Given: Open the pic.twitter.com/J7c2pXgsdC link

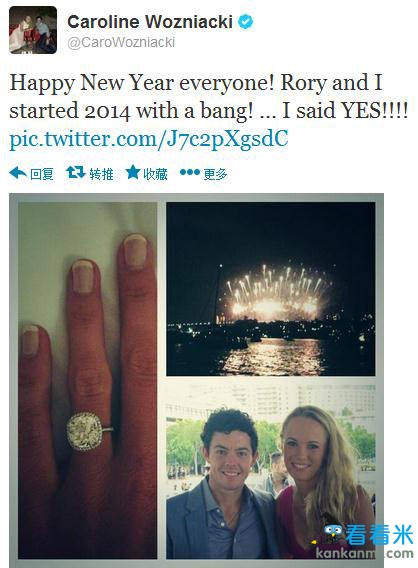Looking at the screenshot, I should pos(149,139).
